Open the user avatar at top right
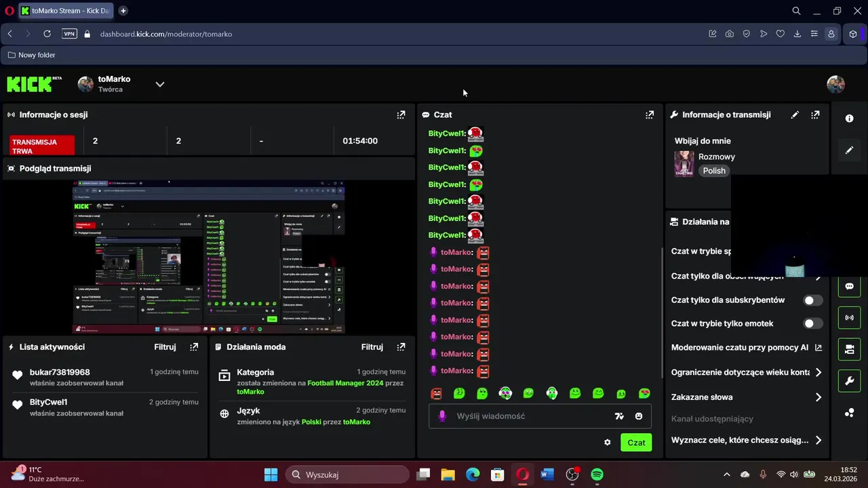 (835, 84)
